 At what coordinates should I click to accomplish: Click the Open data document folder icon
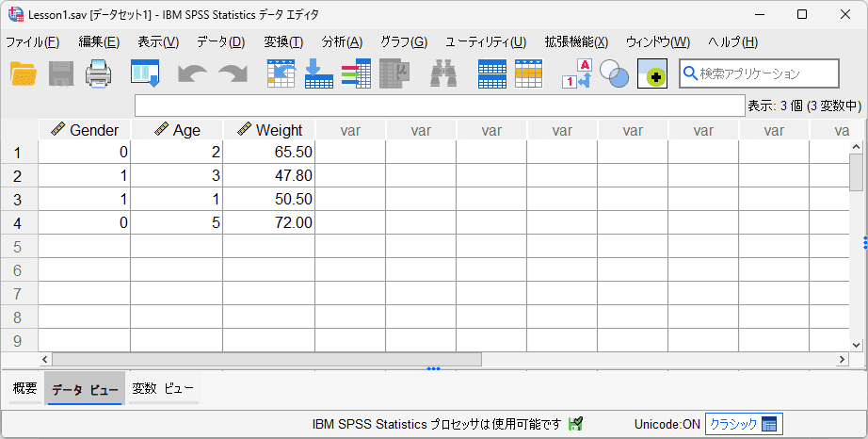coord(24,73)
